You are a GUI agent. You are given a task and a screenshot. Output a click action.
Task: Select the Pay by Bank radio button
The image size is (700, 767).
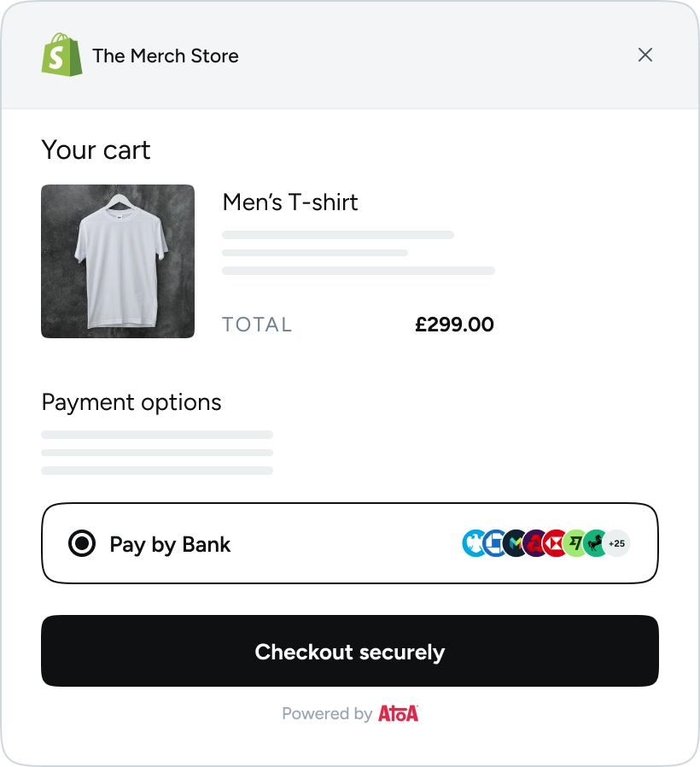coord(82,543)
